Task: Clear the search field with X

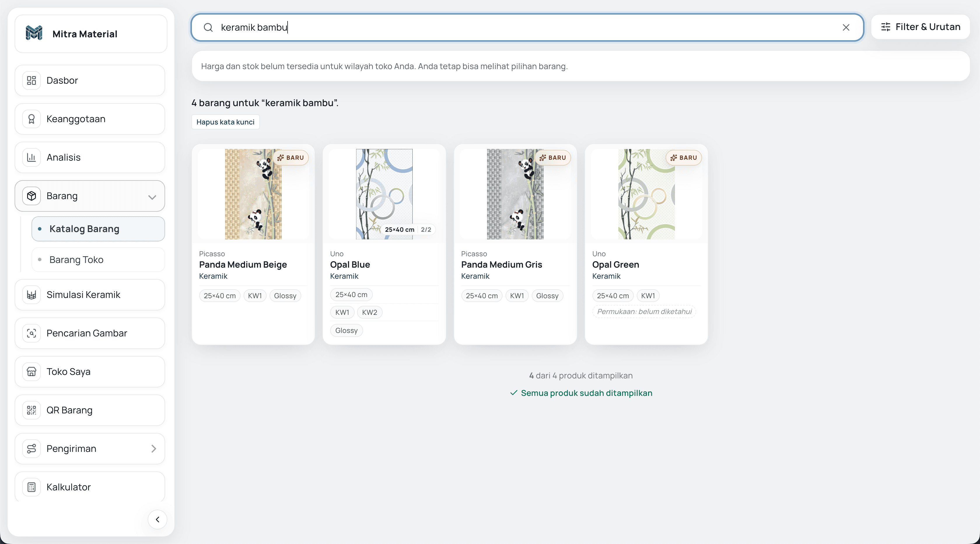Action: [x=846, y=27]
